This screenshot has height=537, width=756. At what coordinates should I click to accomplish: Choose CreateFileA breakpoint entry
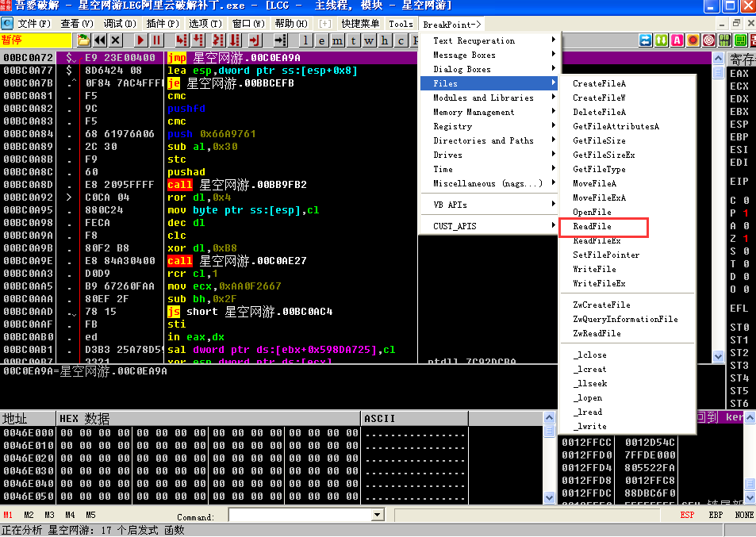[x=599, y=83]
